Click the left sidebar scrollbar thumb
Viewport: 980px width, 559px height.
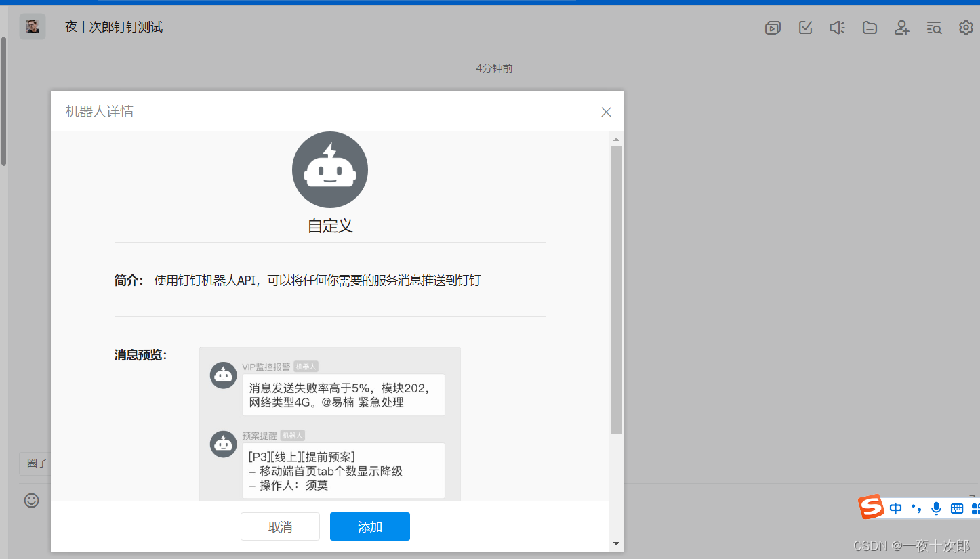[x=3, y=101]
